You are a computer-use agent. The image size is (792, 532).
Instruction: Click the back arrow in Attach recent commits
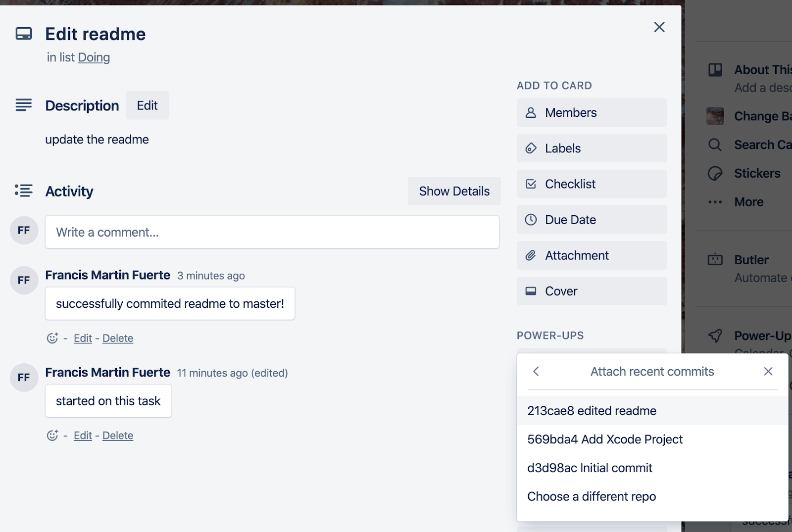(x=536, y=372)
